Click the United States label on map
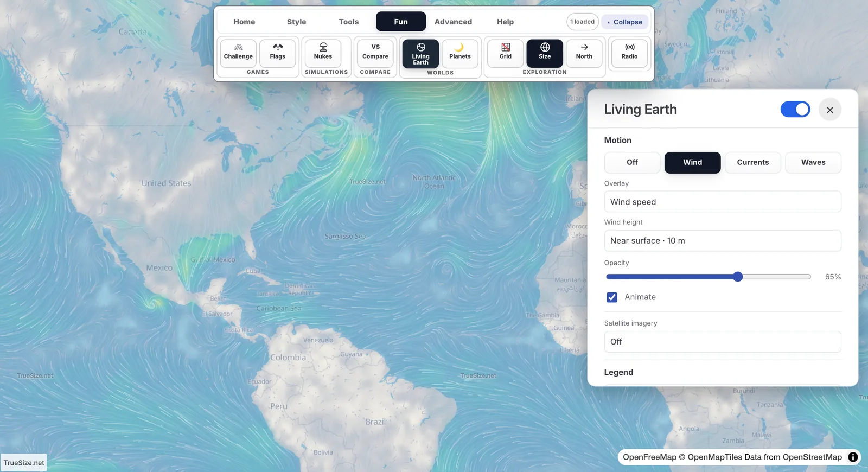 166,183
